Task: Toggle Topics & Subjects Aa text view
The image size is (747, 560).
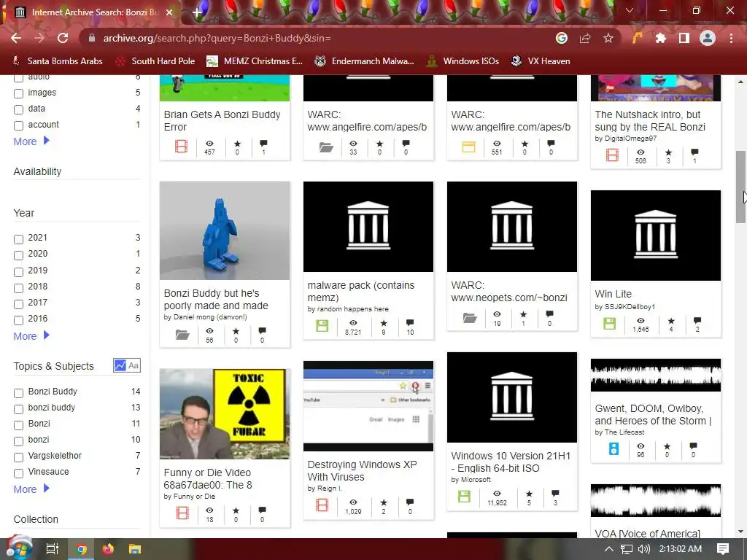Action: click(x=134, y=365)
